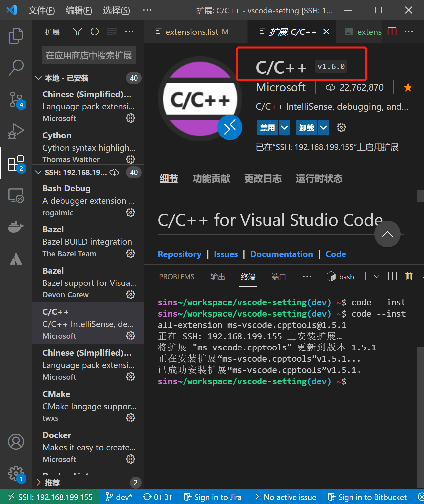Viewport: 424px width, 504px height.
Task: Refresh the extensions list
Action: [94, 31]
